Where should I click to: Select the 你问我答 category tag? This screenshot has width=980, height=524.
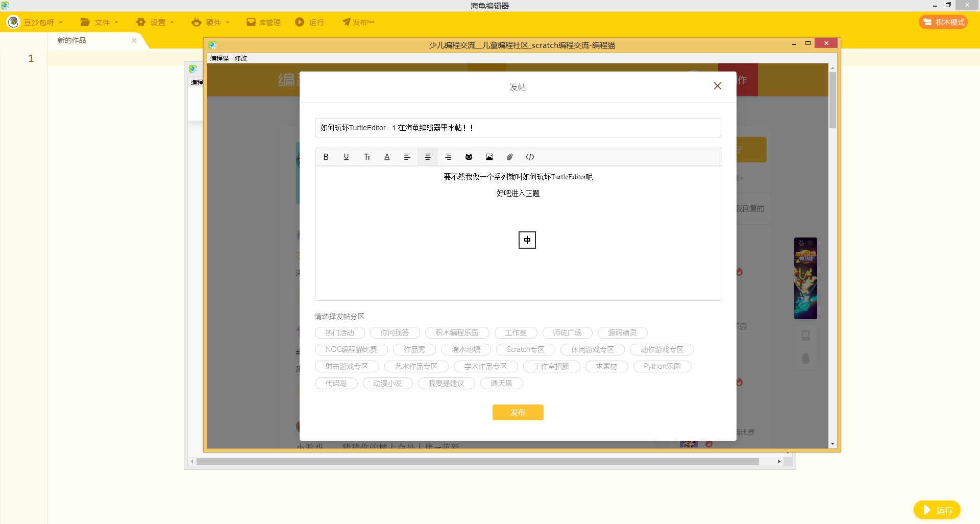pos(395,333)
